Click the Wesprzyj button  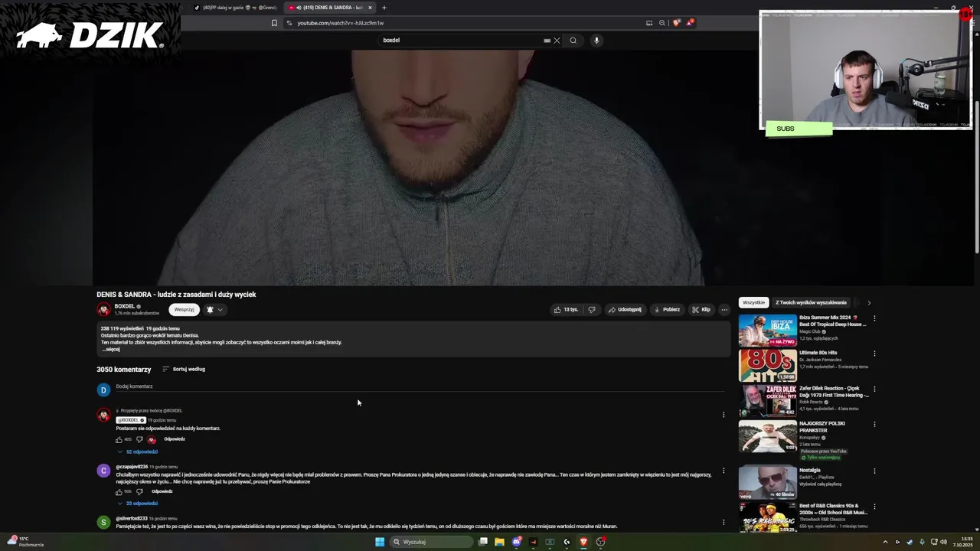[184, 310]
